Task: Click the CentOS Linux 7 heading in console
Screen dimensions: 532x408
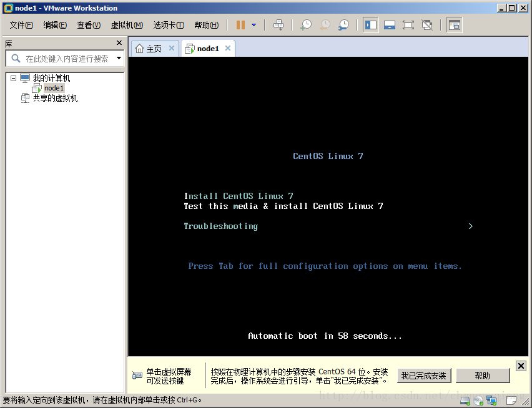Action: pos(328,156)
